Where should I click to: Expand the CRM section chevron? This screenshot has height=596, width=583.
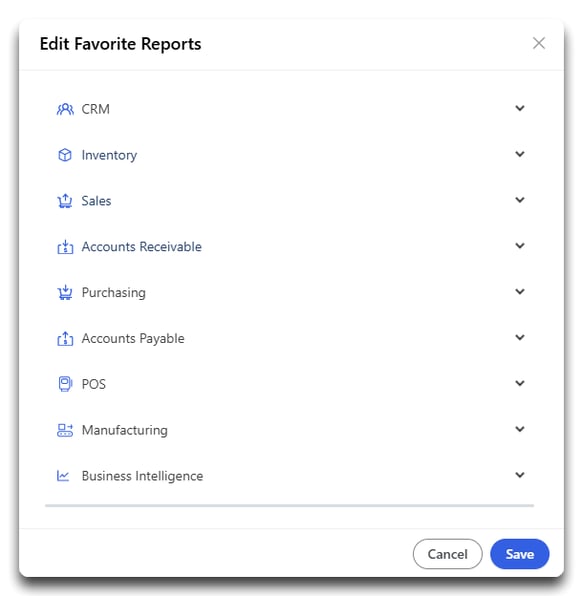pos(520,108)
